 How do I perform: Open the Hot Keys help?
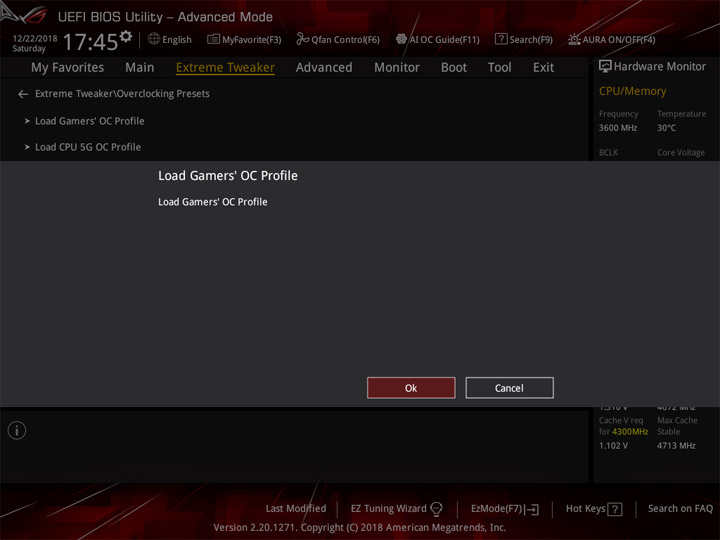585,508
